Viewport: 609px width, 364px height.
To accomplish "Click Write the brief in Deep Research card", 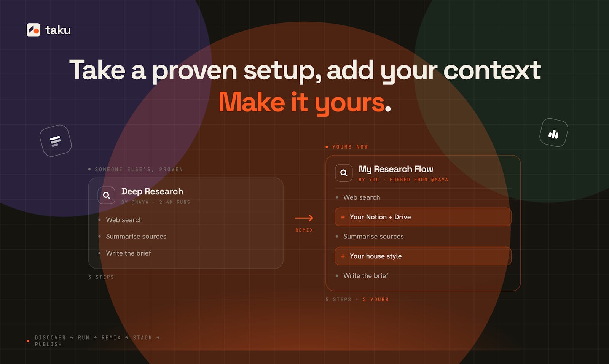I will tap(128, 253).
